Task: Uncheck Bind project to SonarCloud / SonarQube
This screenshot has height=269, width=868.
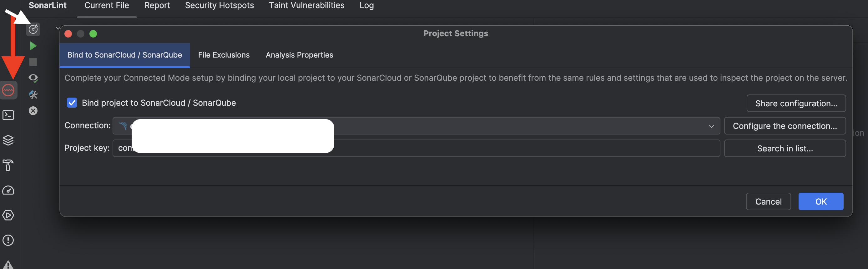Action: [72, 103]
